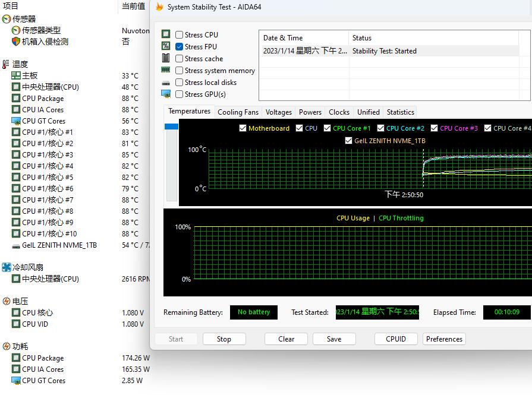Open the Preferences dialog

click(444, 339)
